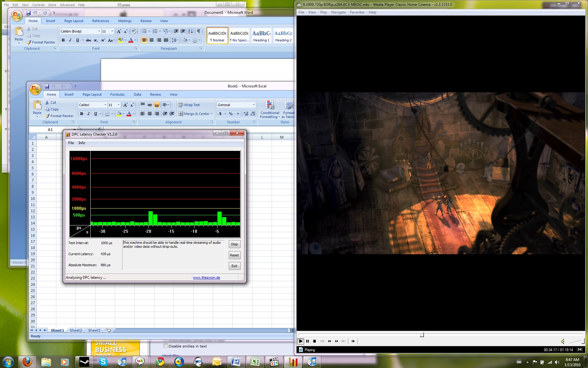The height and width of the screenshot is (368, 588).
Task: Open Word font name dropdown
Action: [x=99, y=31]
